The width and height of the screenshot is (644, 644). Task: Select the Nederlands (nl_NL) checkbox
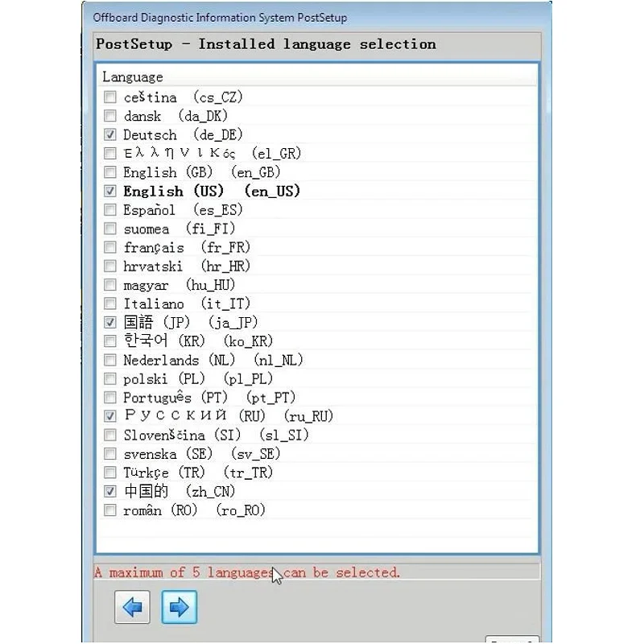(110, 360)
